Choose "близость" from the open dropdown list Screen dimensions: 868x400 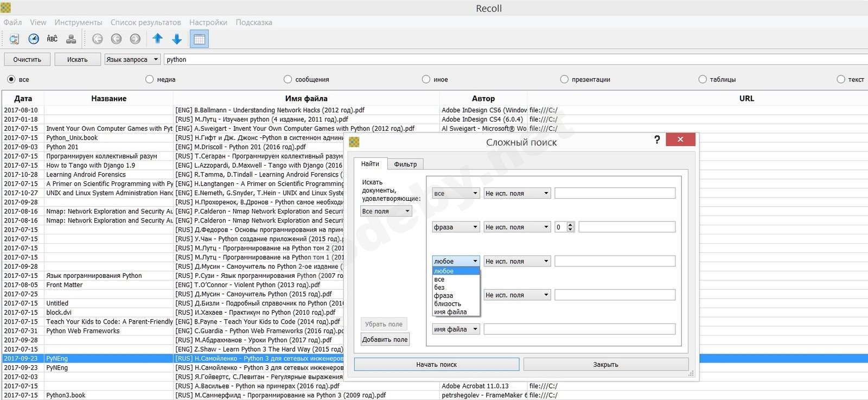click(x=448, y=304)
